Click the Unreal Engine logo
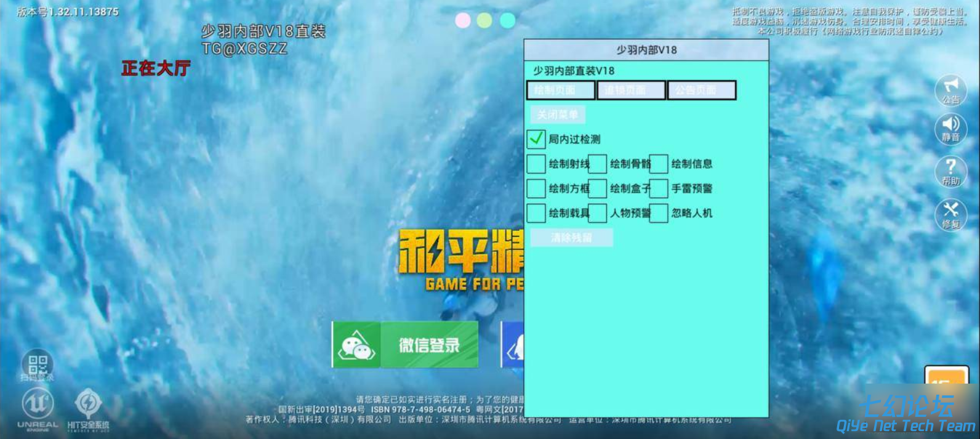The height and width of the screenshot is (439, 980). (38, 409)
